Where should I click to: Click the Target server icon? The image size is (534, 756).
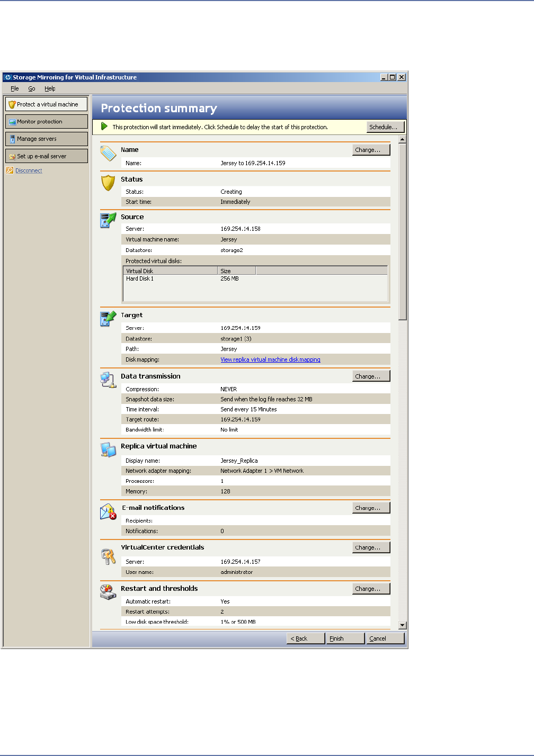pos(108,318)
